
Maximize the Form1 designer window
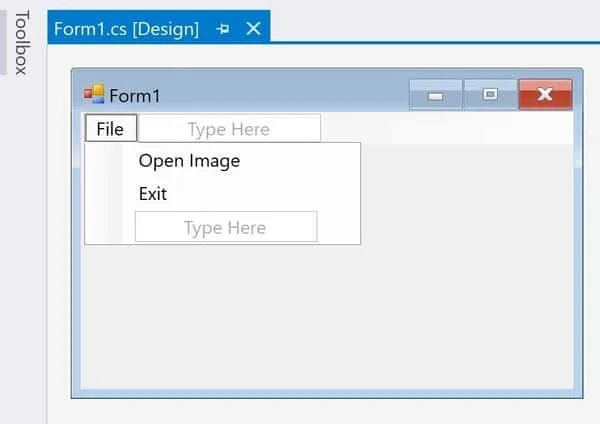(490, 94)
